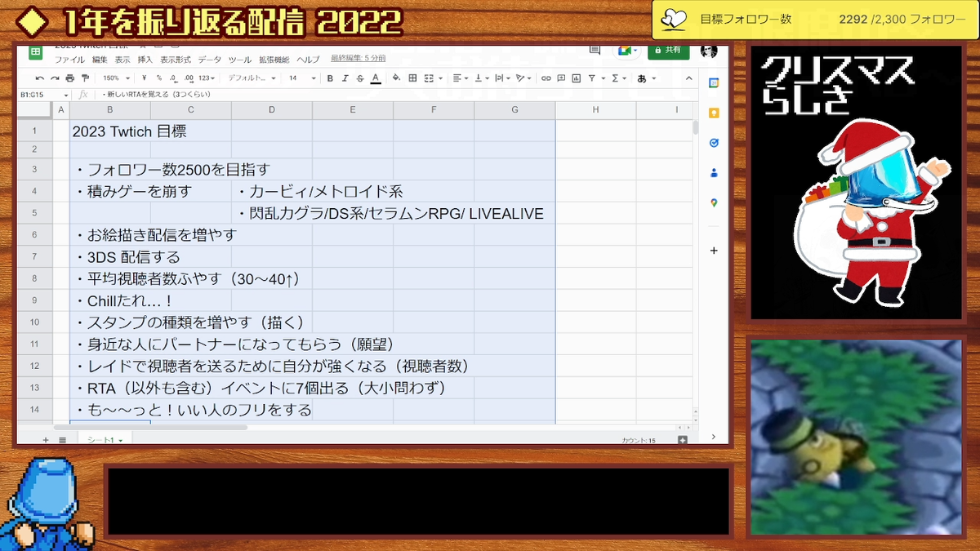Format the selection as percent
The width and height of the screenshot is (980, 551).
[160, 78]
